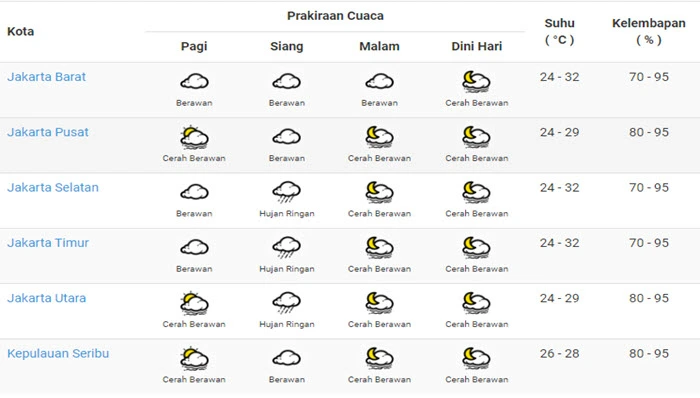Click the Dini Hari column header

(x=476, y=46)
